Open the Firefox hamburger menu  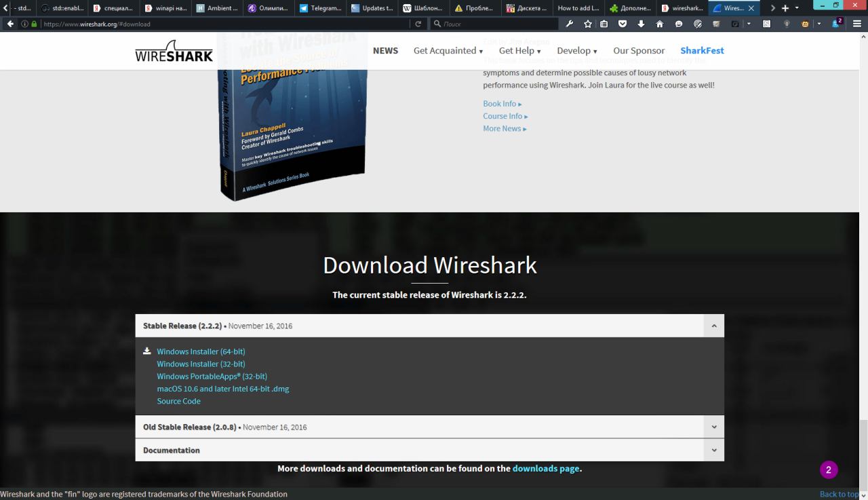[x=857, y=24]
